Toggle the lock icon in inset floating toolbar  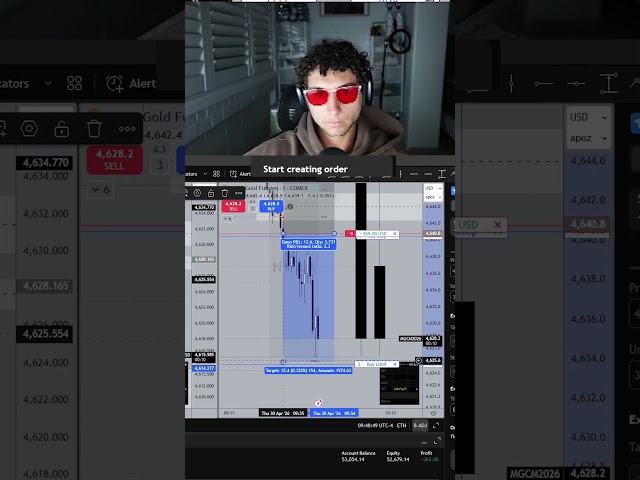pyautogui.click(x=211, y=193)
